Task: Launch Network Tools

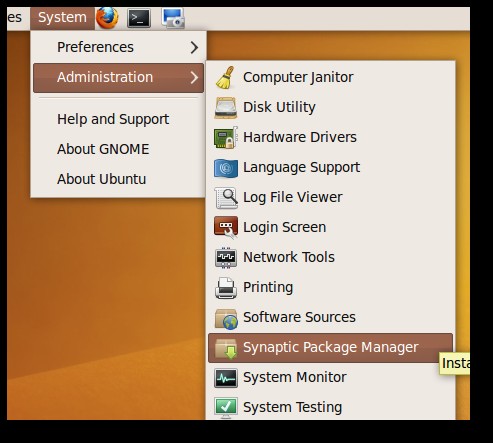Action: click(330, 257)
